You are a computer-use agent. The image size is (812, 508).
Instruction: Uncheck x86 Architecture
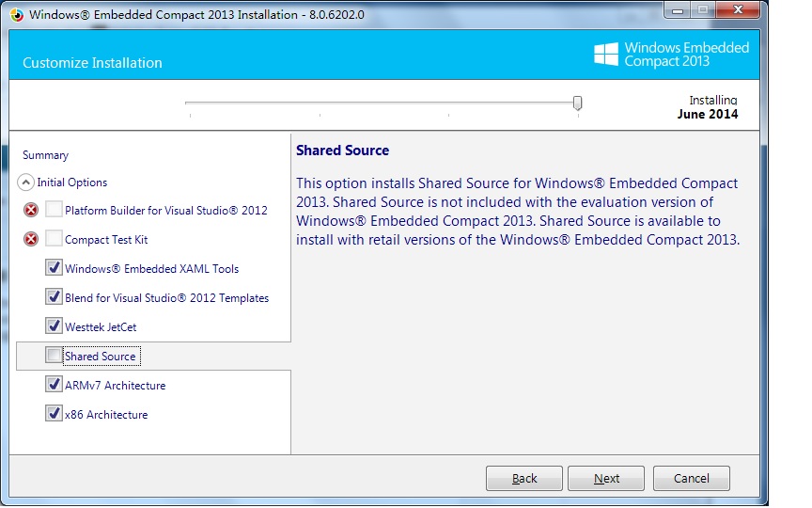[54, 413]
